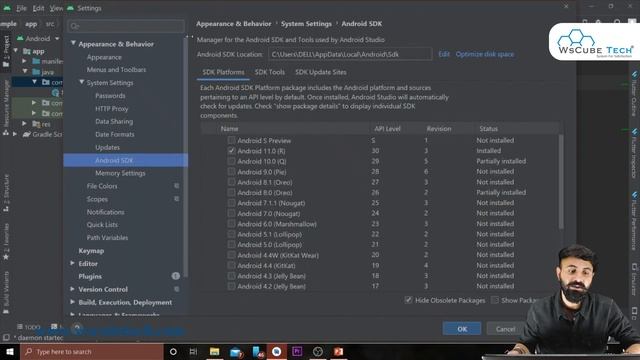Click the Android SDK Location path field
Image resolution: width=640 pixels, height=360 pixels.
coord(350,54)
